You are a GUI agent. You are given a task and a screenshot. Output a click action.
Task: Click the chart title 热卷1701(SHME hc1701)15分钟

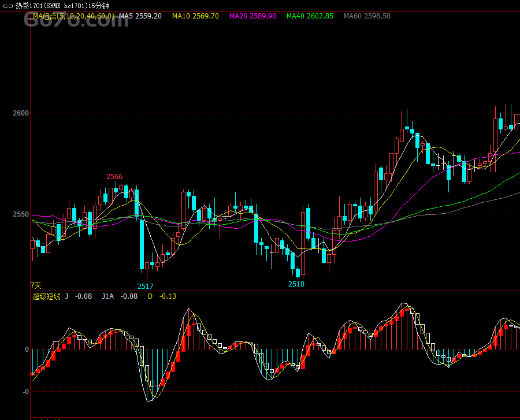pos(62,6)
